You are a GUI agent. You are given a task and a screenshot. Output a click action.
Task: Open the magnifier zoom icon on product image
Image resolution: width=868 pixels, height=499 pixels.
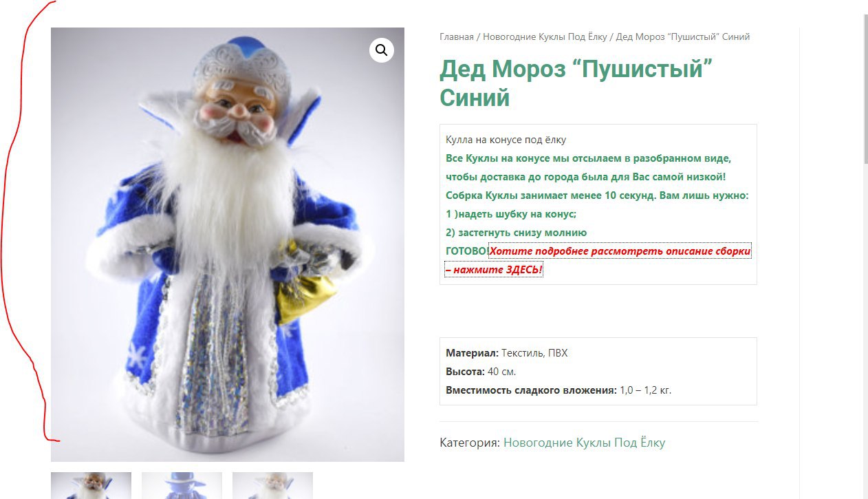pyautogui.click(x=382, y=50)
